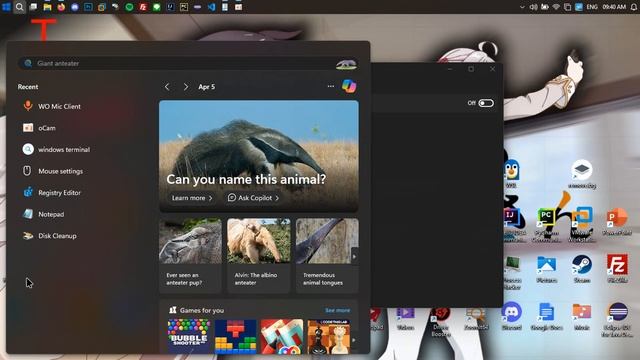Open the PyCharm desktop shortcut
This screenshot has height=360, width=640.
pyautogui.click(x=546, y=224)
